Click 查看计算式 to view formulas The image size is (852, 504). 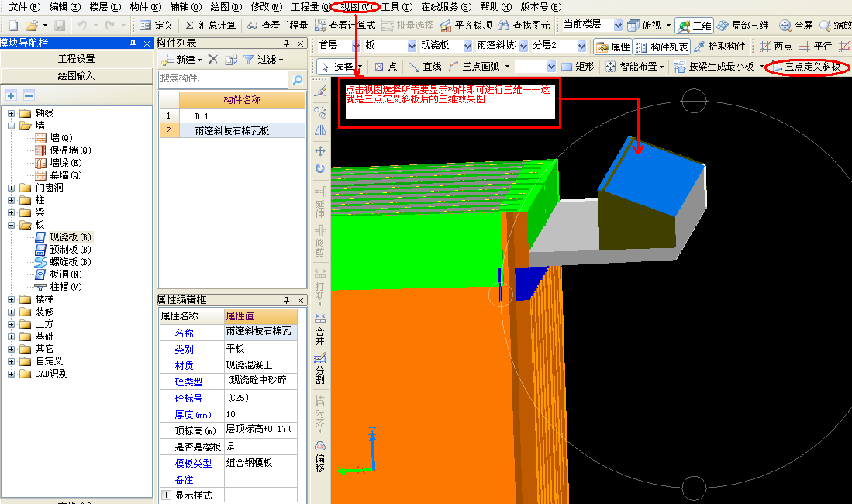pyautogui.click(x=345, y=26)
